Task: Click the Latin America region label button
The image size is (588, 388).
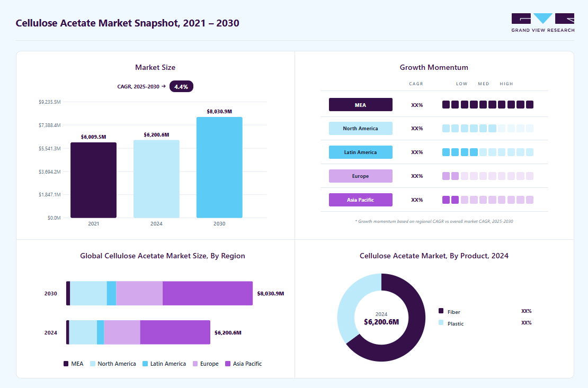Action: (360, 152)
